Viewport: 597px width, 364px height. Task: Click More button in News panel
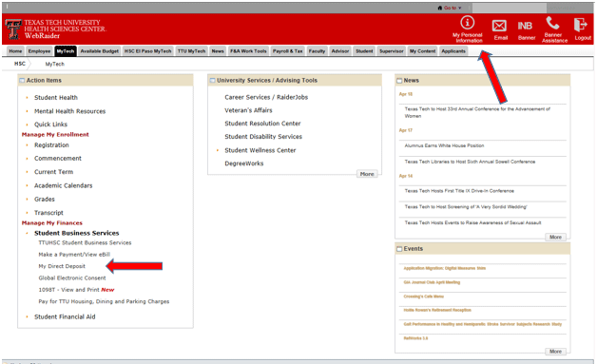click(x=555, y=237)
